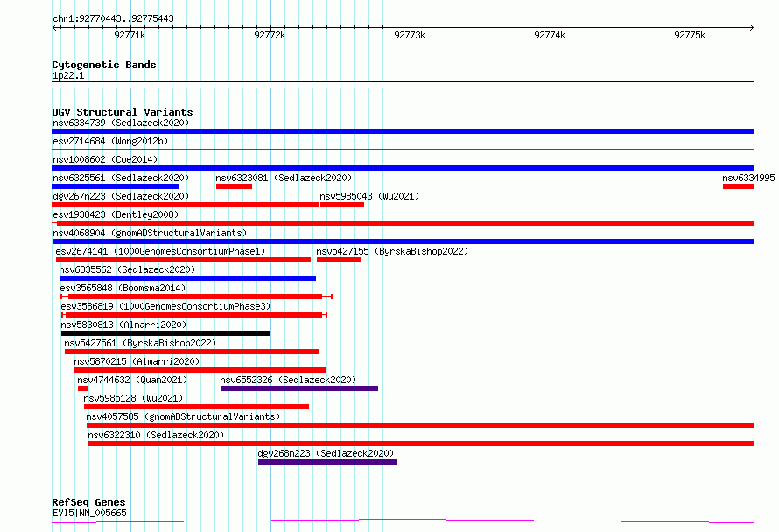Click the nsv6325561 (Sedlazeck2020) label
Screen dimensions: 779x532
(121, 178)
